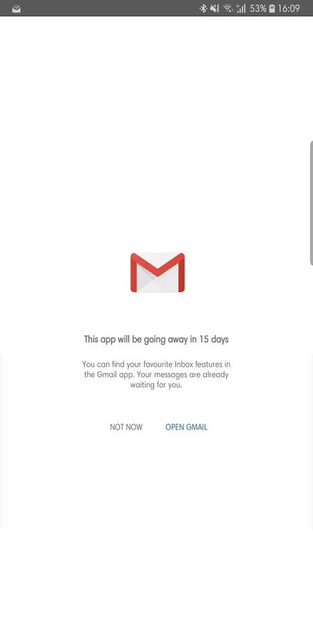313x644 pixels.
Task: Tap the 16:09 clock in status bar
Action: click(x=289, y=9)
